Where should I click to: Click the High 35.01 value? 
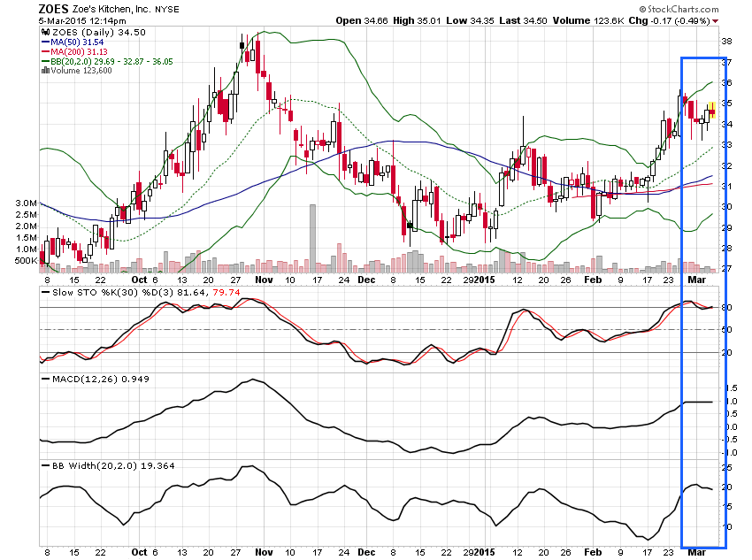pyautogui.click(x=417, y=20)
